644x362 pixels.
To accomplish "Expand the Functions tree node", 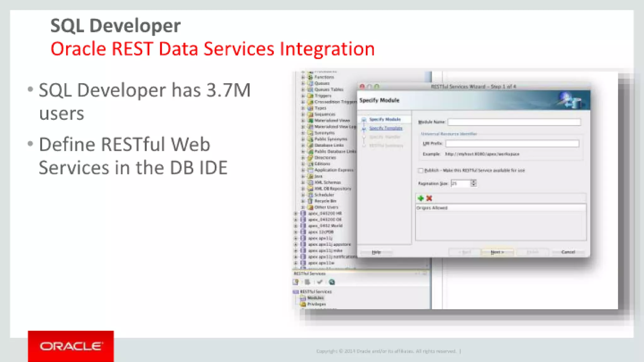I will (x=303, y=77).
